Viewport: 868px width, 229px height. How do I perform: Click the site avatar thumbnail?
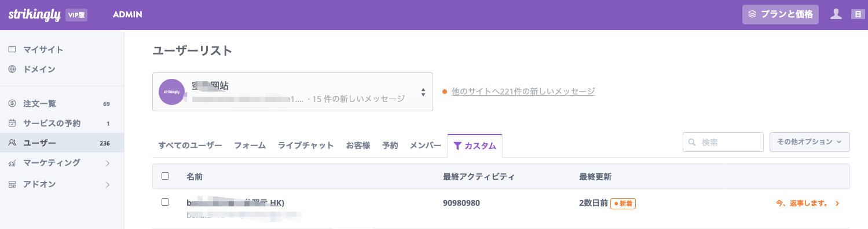coord(171,92)
